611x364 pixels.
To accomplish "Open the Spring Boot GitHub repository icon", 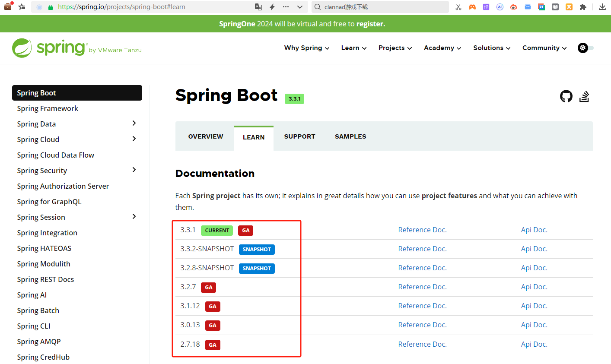I will pos(566,96).
